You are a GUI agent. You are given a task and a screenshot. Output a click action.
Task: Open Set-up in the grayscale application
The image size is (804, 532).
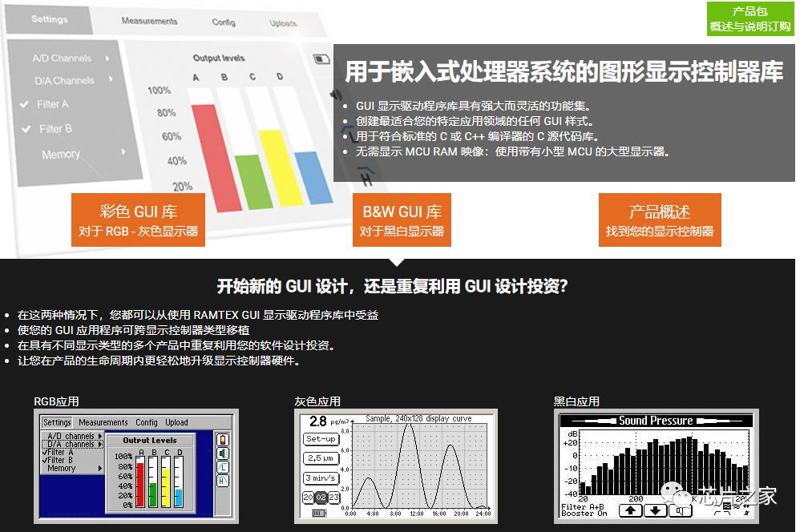(x=321, y=439)
